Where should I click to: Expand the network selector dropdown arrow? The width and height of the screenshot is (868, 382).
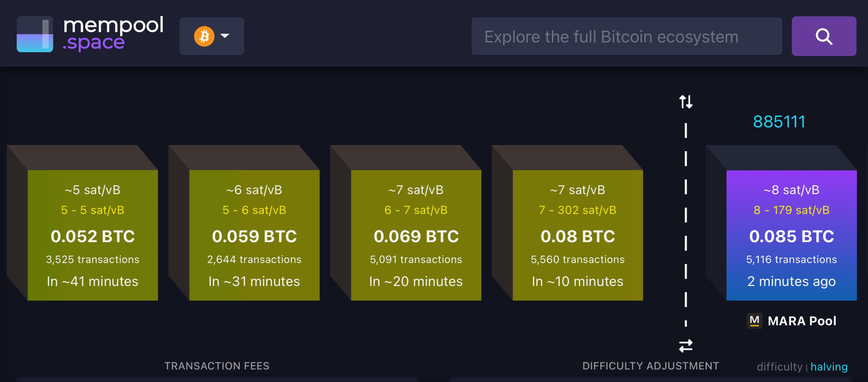click(x=225, y=36)
